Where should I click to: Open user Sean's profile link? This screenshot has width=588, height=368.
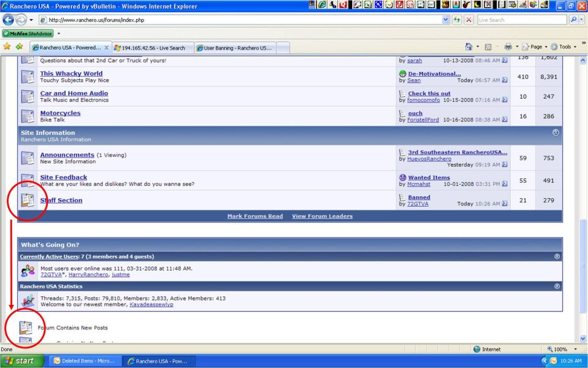[414, 80]
